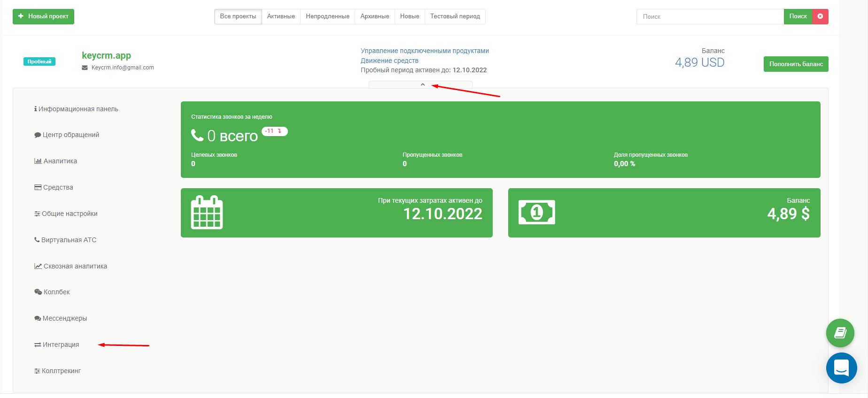Viewport: 868px width, 398px height.
Task: Open Аналитика in the sidebar
Action: pyautogui.click(x=55, y=161)
